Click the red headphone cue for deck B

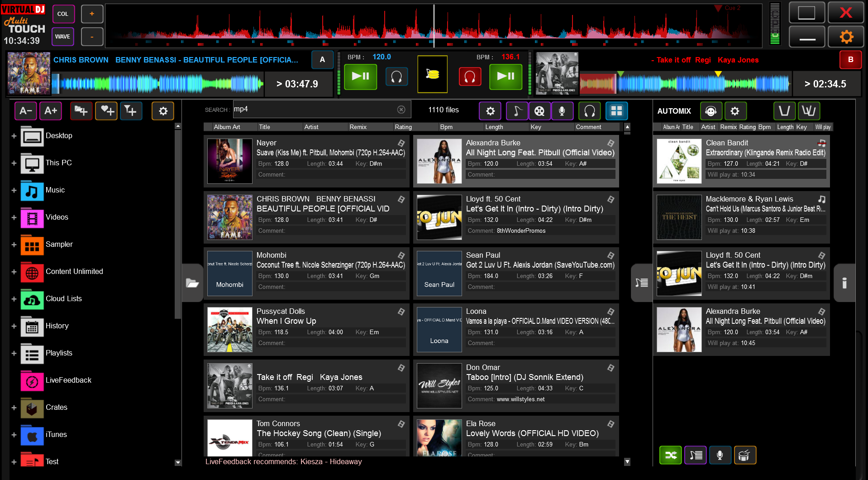coord(470,77)
